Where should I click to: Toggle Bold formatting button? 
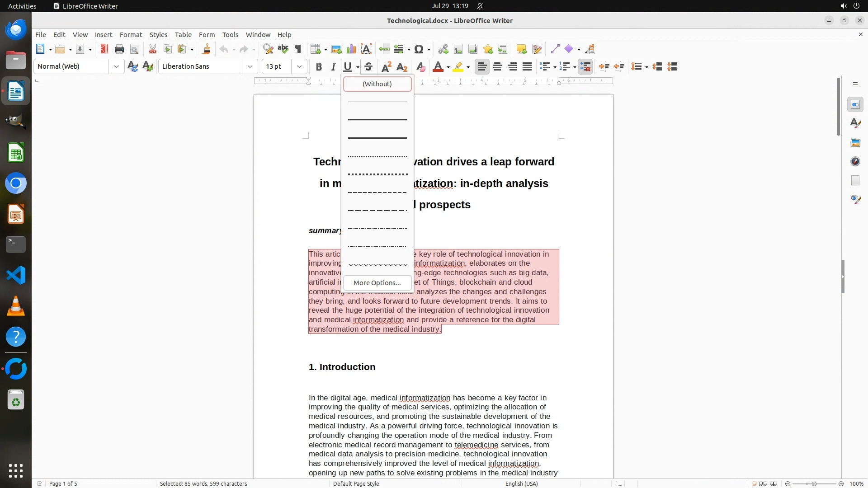click(x=319, y=67)
